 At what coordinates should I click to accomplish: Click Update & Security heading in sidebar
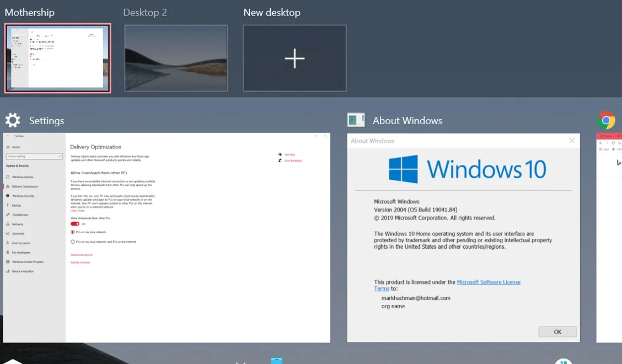pos(18,166)
